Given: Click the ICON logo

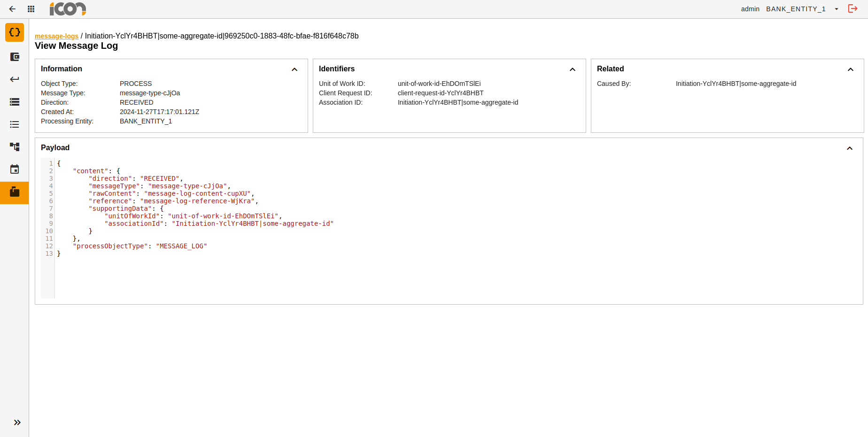Looking at the screenshot, I should pyautogui.click(x=68, y=9).
